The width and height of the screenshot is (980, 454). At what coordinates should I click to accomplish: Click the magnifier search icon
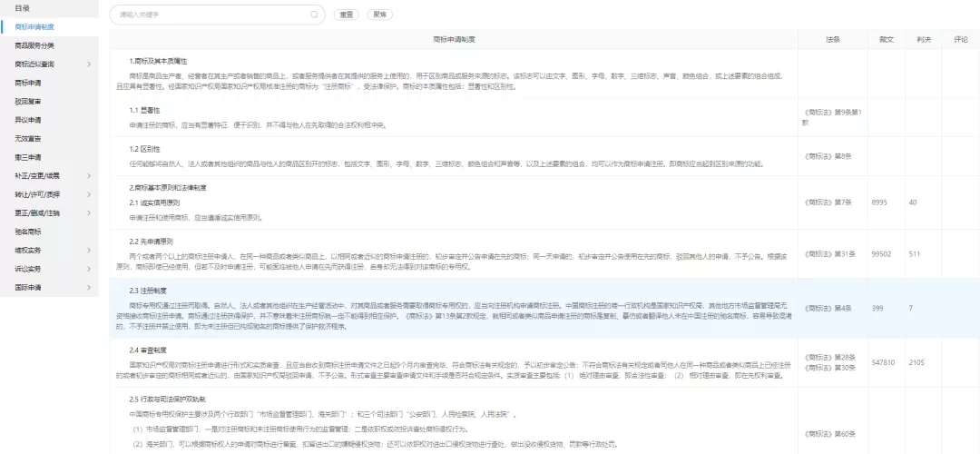click(314, 15)
